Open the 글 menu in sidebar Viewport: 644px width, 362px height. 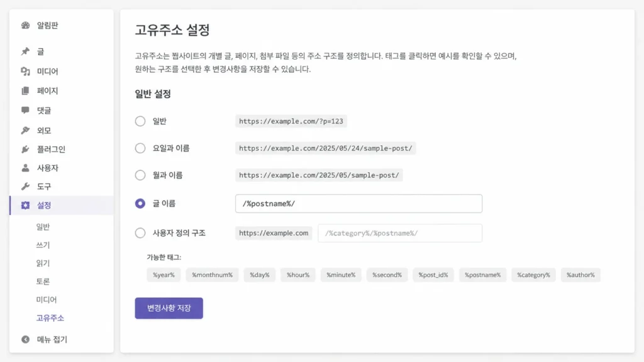pos(40,52)
